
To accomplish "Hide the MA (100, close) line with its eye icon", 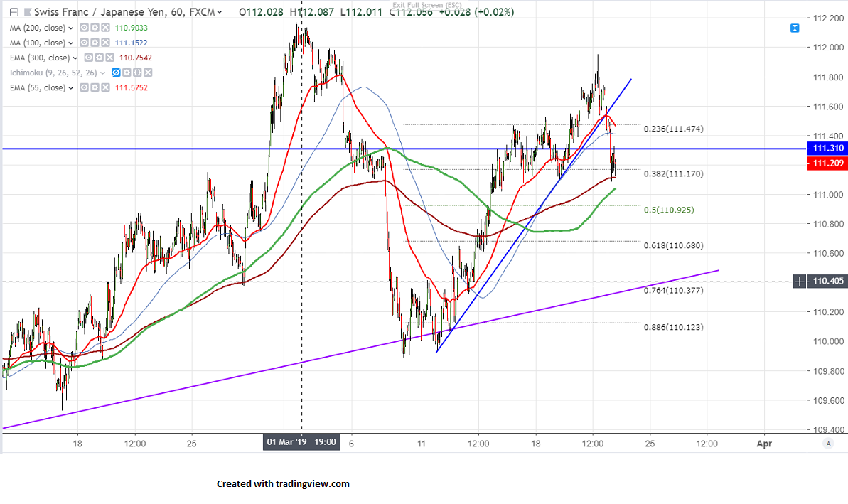I will (85, 43).
